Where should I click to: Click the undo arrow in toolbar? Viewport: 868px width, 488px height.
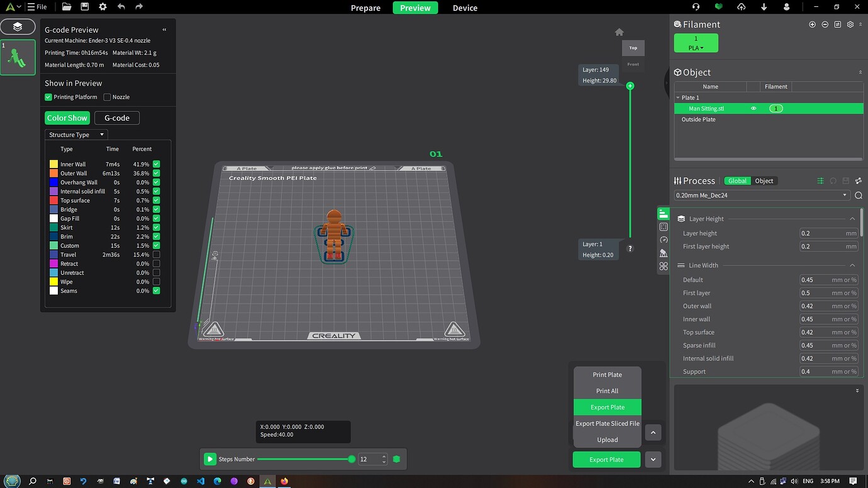click(x=121, y=7)
